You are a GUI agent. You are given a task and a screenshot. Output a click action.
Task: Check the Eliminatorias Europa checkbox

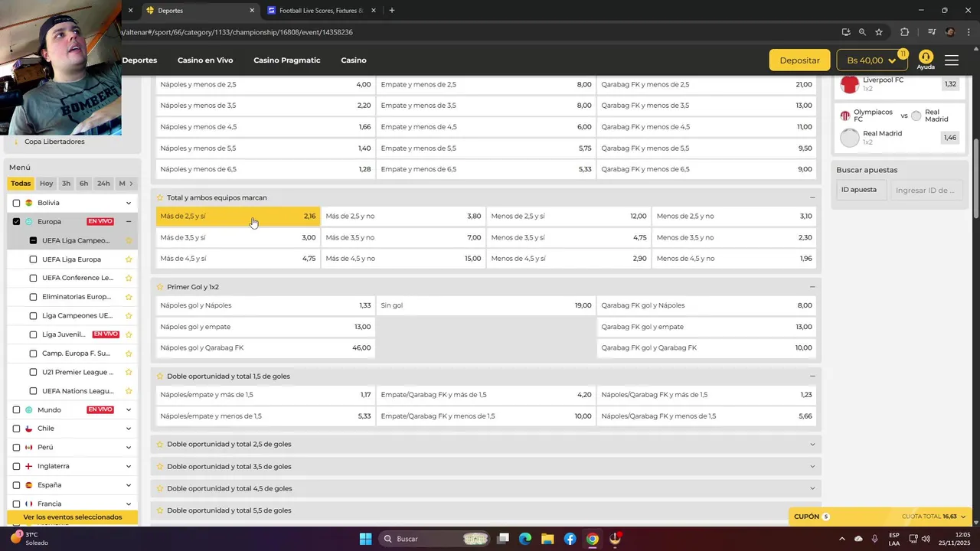tap(33, 297)
